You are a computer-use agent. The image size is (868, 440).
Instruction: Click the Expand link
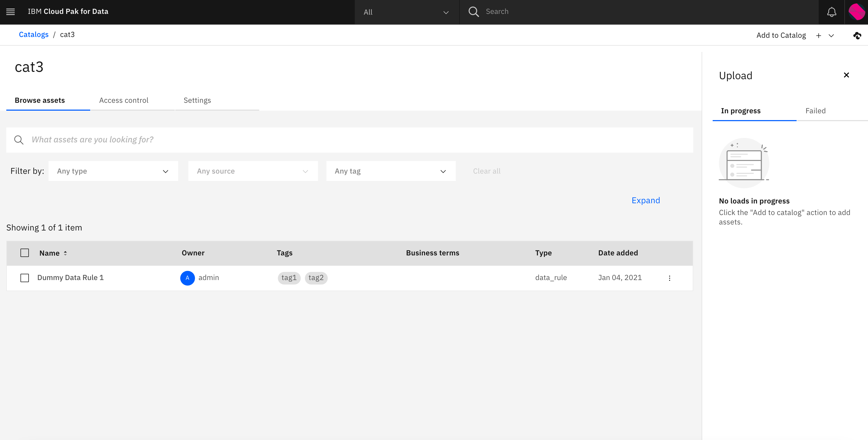coord(645,200)
